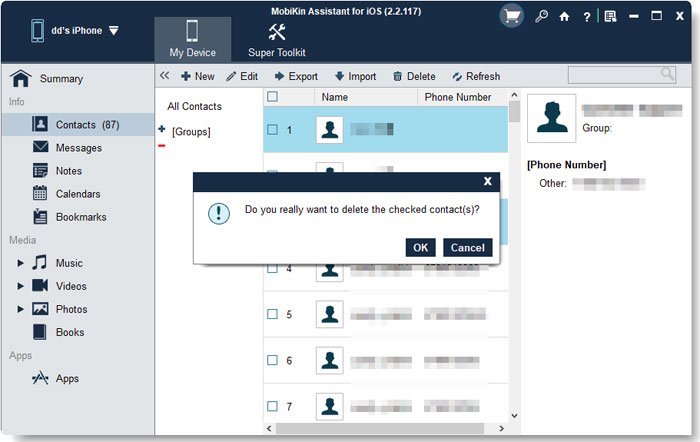The image size is (700, 442).
Task: Click the vertical scrollbar up arrow
Action: 514,95
